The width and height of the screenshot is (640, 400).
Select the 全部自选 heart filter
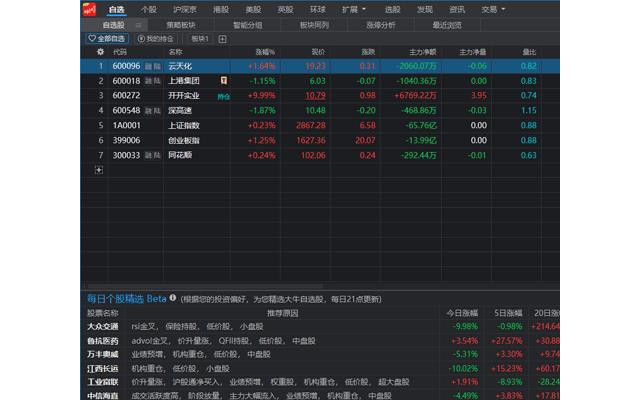tap(107, 39)
